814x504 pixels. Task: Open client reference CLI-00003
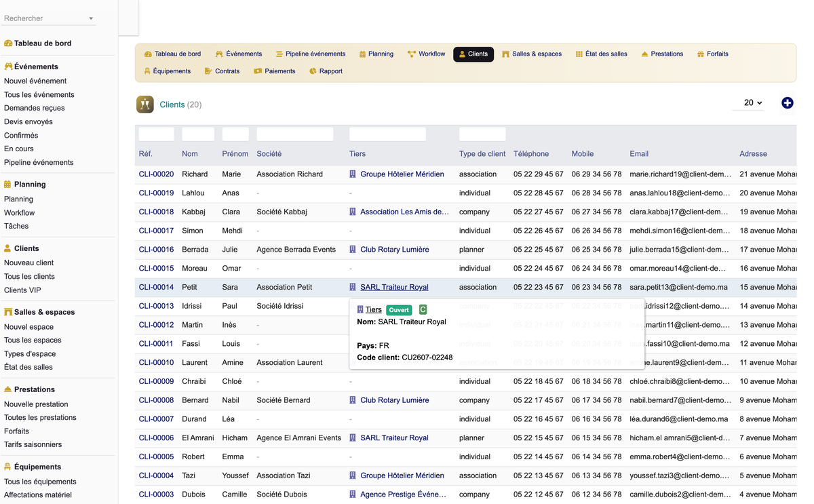157,495
